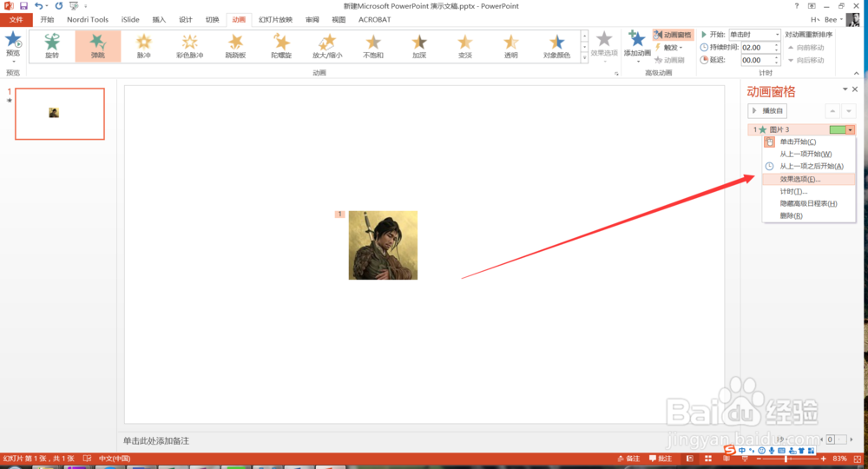Select the warrior picture on the slide
The width and height of the screenshot is (868, 469).
(383, 245)
